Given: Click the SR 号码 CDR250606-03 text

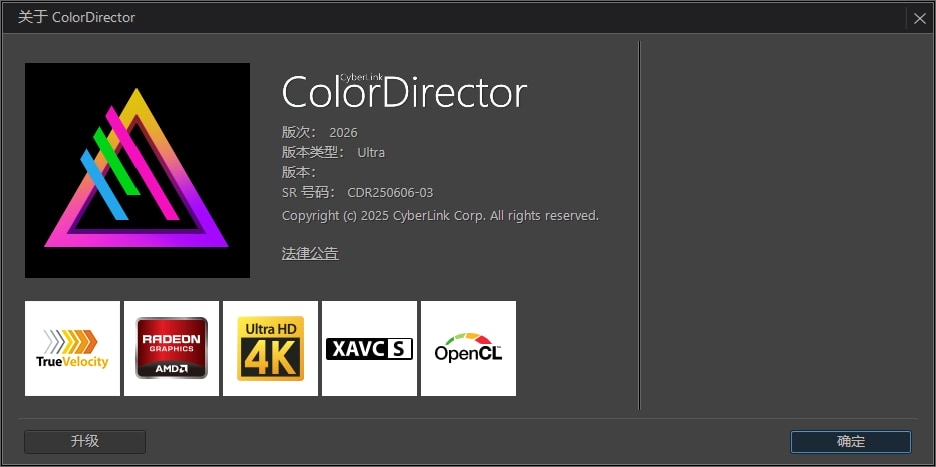Looking at the screenshot, I should [358, 193].
